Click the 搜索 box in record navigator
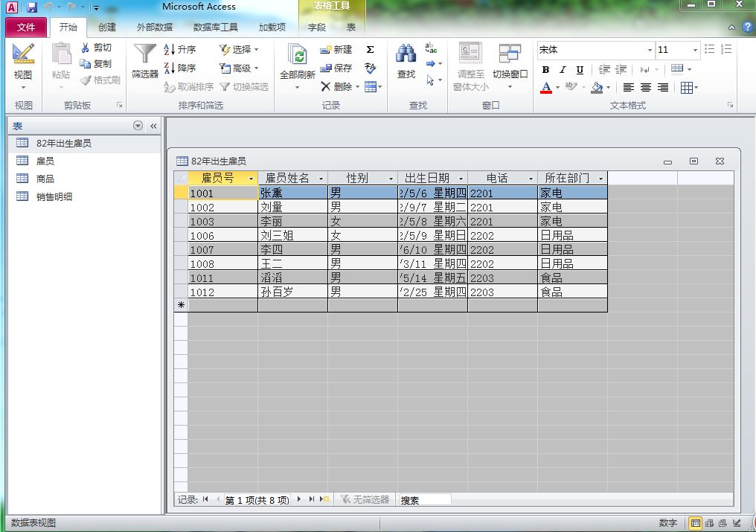The height and width of the screenshot is (532, 756). [424, 500]
